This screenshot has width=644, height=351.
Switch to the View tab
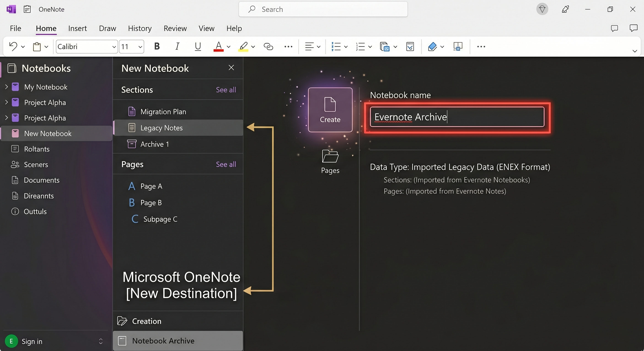pos(207,29)
